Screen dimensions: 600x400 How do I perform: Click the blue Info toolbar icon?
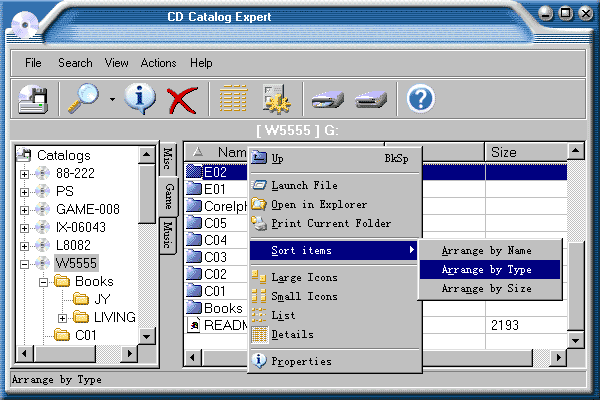(x=138, y=99)
